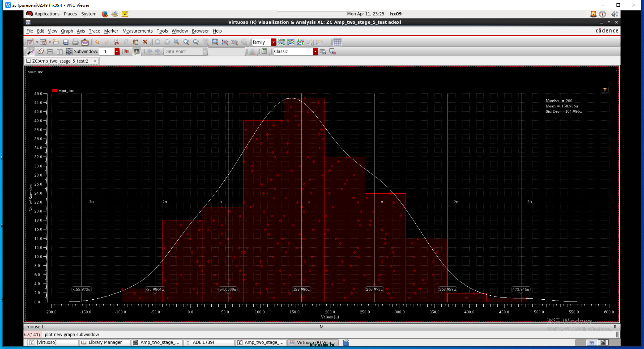Viewport: 644px width, 349px height.
Task: Activate the X-axis zoom tool
Action: tap(225, 42)
